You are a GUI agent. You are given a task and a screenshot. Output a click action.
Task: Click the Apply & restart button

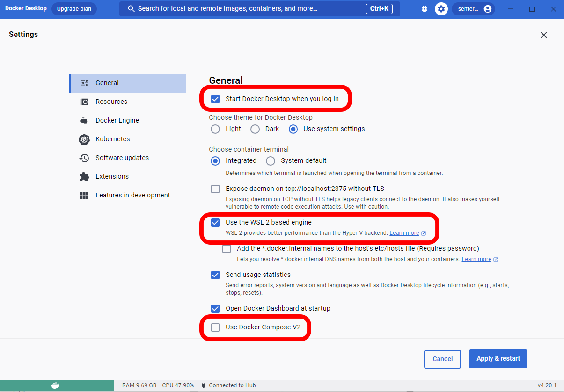click(x=498, y=359)
